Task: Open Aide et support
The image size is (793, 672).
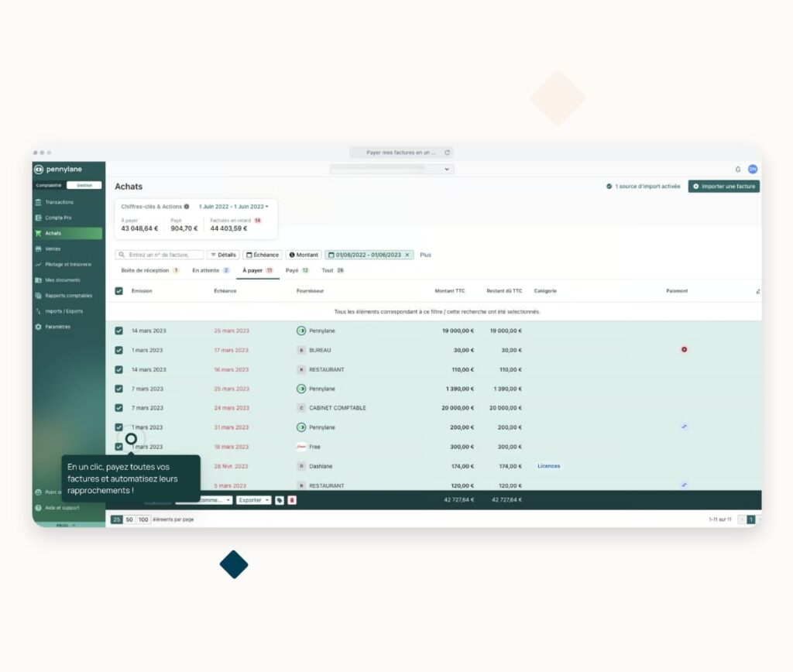Action: coord(62,508)
